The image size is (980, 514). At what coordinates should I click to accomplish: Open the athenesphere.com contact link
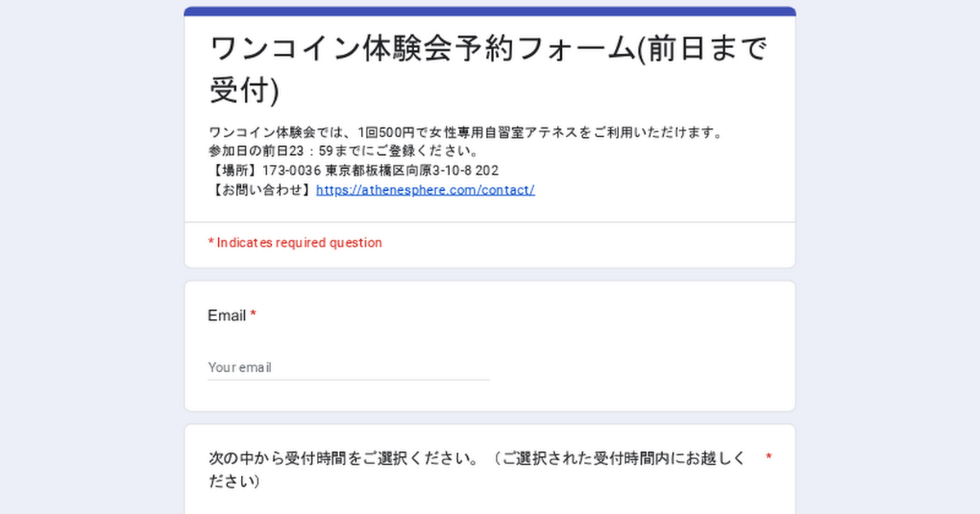(425, 190)
